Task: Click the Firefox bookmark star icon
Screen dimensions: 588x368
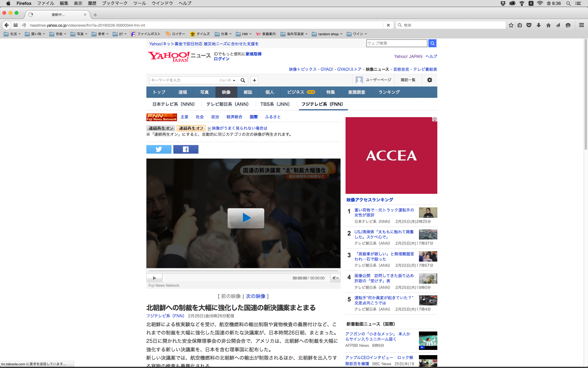Action: [511, 25]
